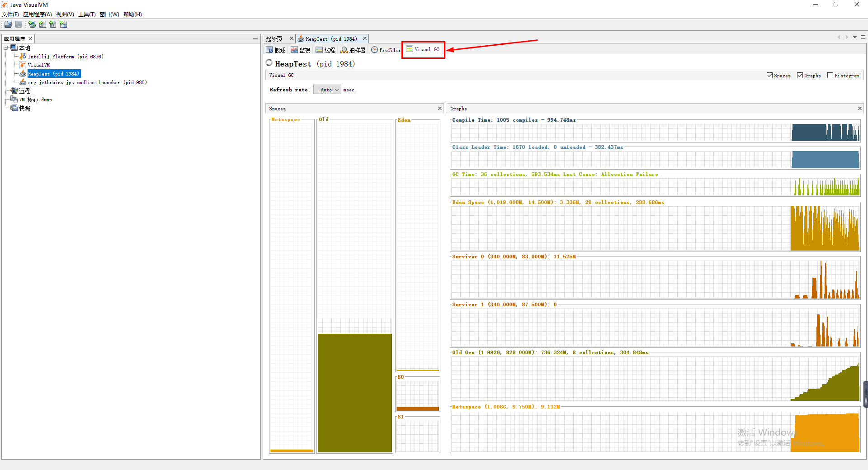The height and width of the screenshot is (470, 868).
Task: Toggle the Graphs checkbox
Action: point(800,76)
